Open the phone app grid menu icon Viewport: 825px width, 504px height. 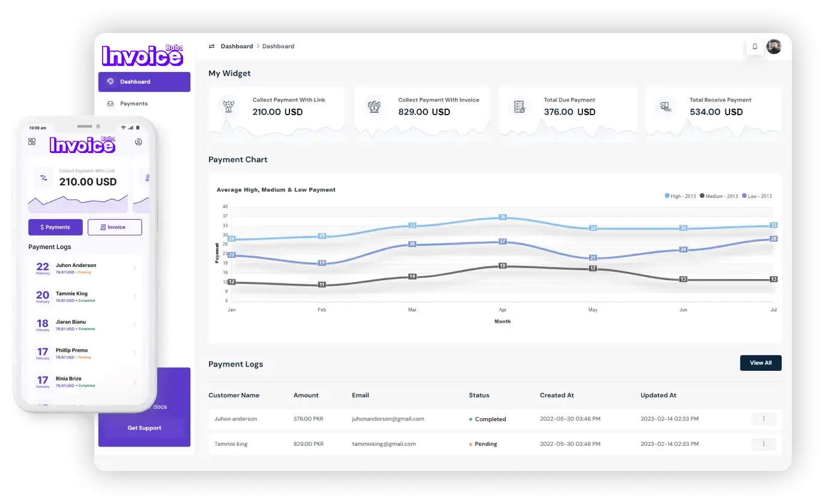(32, 142)
